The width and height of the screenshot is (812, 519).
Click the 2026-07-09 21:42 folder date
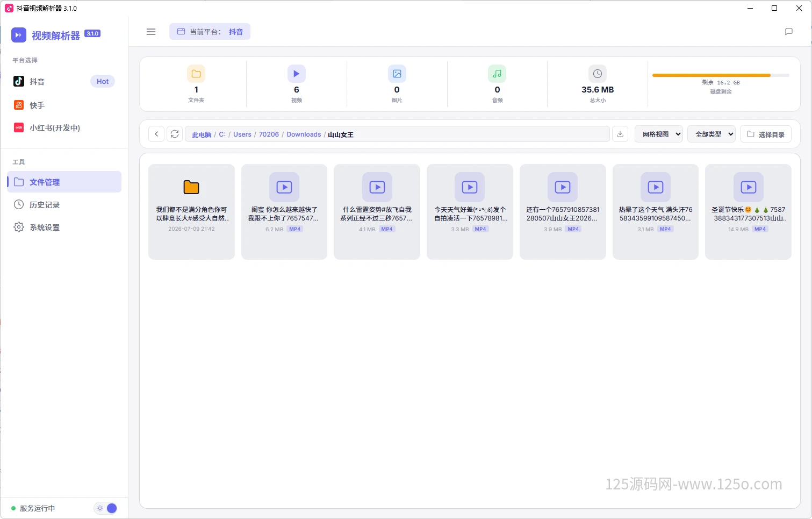(x=191, y=229)
